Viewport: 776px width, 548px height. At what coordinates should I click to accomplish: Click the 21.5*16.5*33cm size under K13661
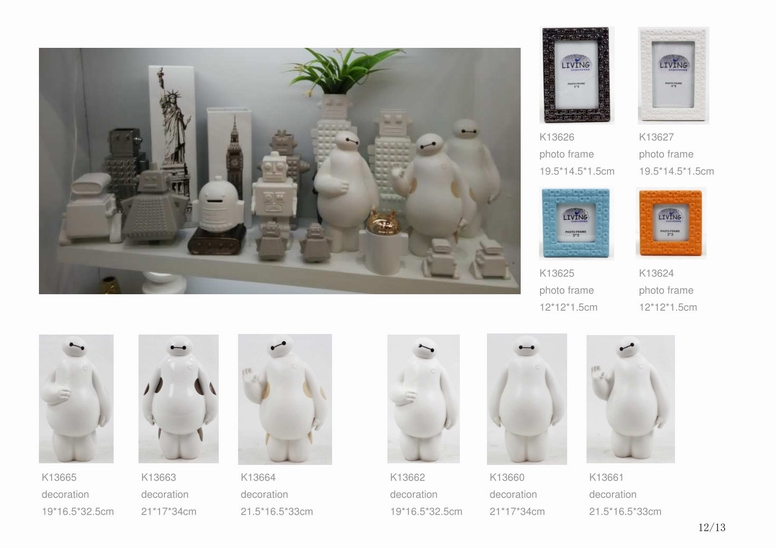tap(625, 511)
